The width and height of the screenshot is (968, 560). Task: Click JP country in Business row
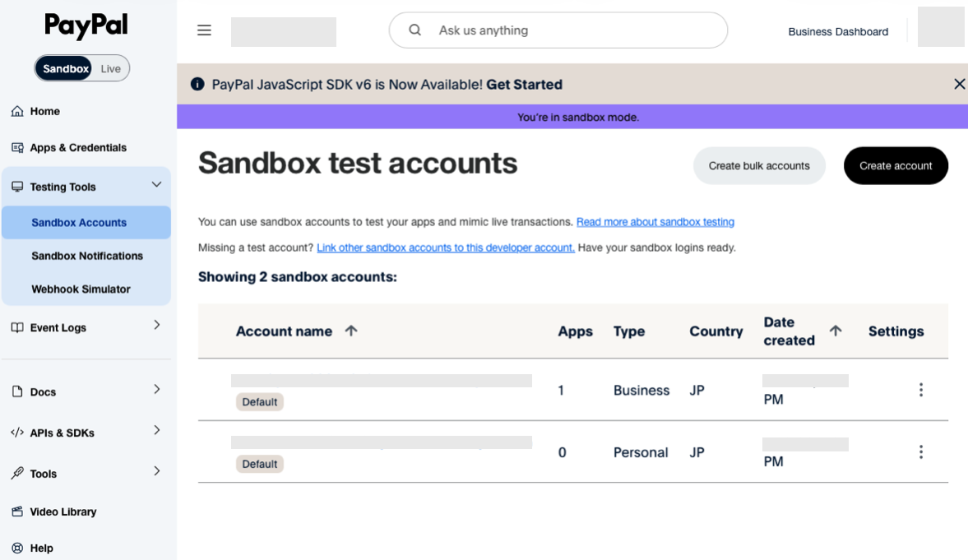pyautogui.click(x=697, y=391)
